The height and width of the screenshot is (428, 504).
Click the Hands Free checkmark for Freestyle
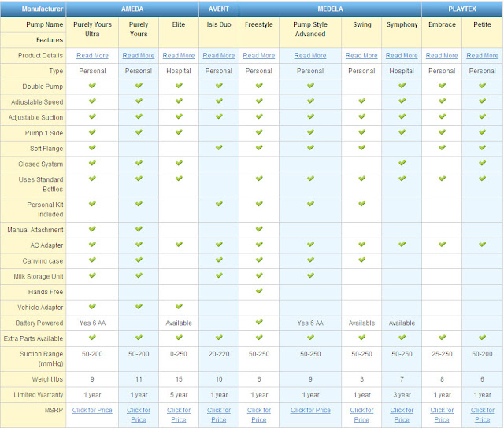click(x=259, y=291)
